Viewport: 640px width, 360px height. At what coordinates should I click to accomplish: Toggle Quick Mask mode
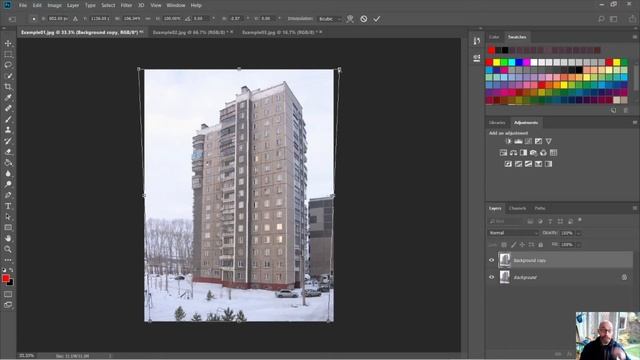tap(8, 294)
